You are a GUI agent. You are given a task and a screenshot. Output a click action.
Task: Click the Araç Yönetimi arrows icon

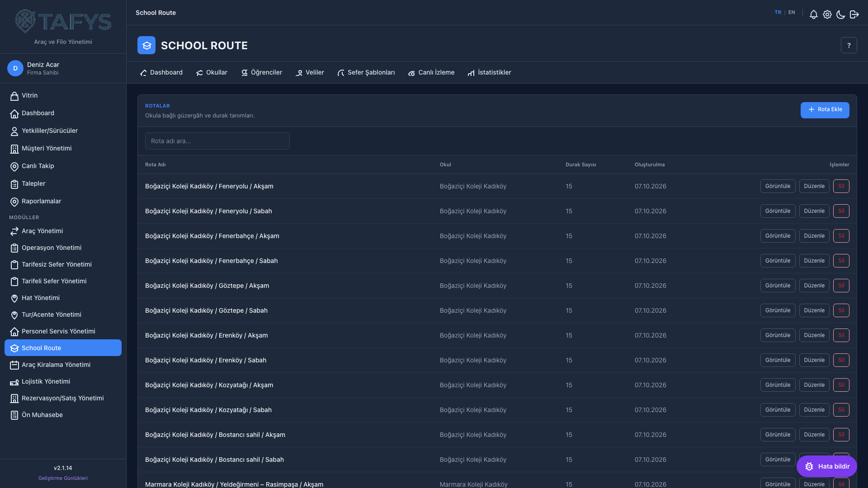click(x=14, y=231)
